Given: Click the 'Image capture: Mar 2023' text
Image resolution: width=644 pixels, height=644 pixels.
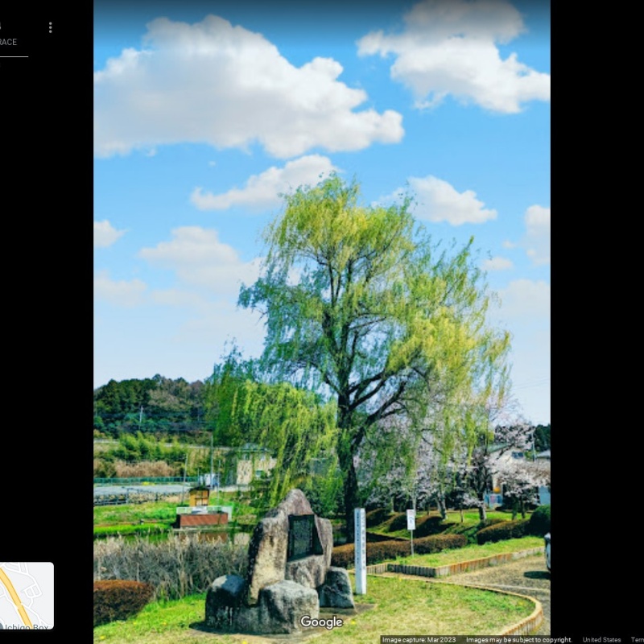Looking at the screenshot, I should pyautogui.click(x=419, y=640).
